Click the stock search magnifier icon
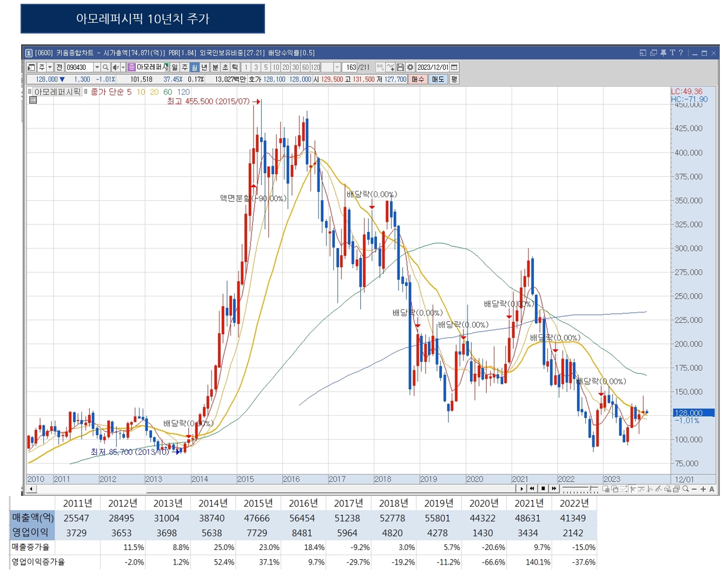 click(x=105, y=67)
